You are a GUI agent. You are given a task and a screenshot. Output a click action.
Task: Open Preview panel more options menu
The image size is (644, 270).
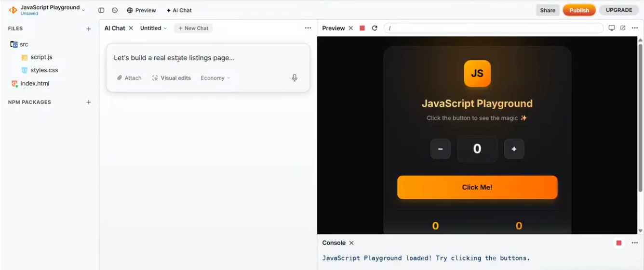click(x=634, y=28)
